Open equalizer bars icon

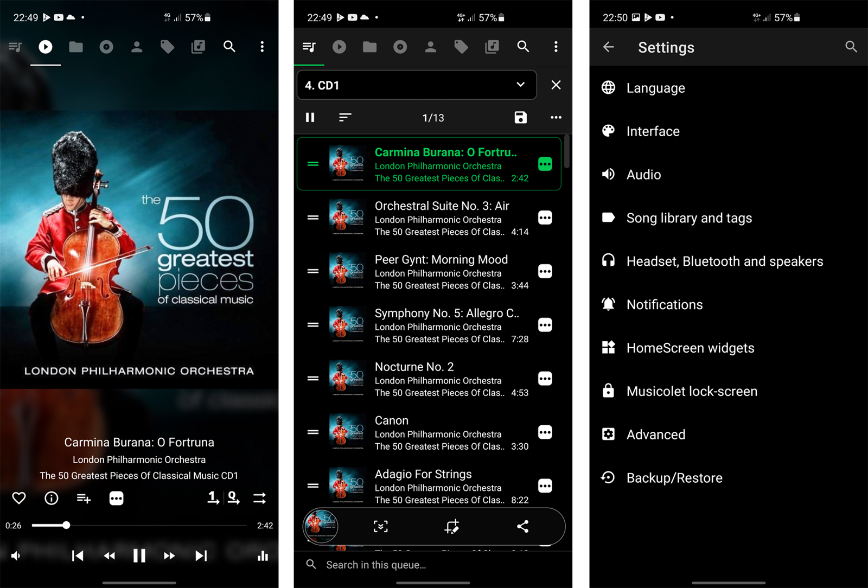[263, 555]
